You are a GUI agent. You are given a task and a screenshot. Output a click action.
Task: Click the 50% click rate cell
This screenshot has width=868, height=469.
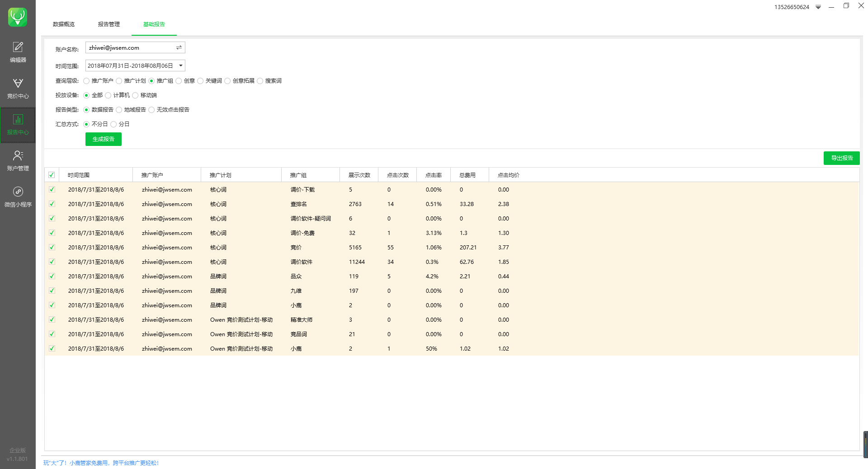pos(431,349)
